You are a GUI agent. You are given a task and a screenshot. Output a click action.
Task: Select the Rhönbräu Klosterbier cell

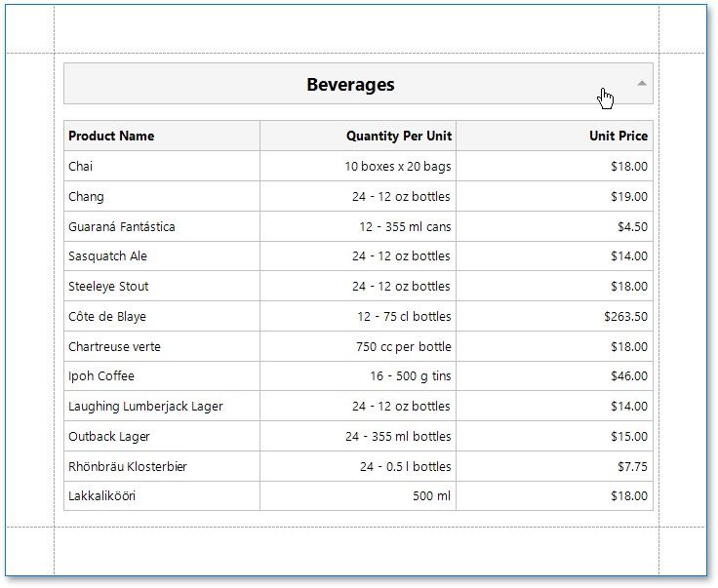[127, 467]
